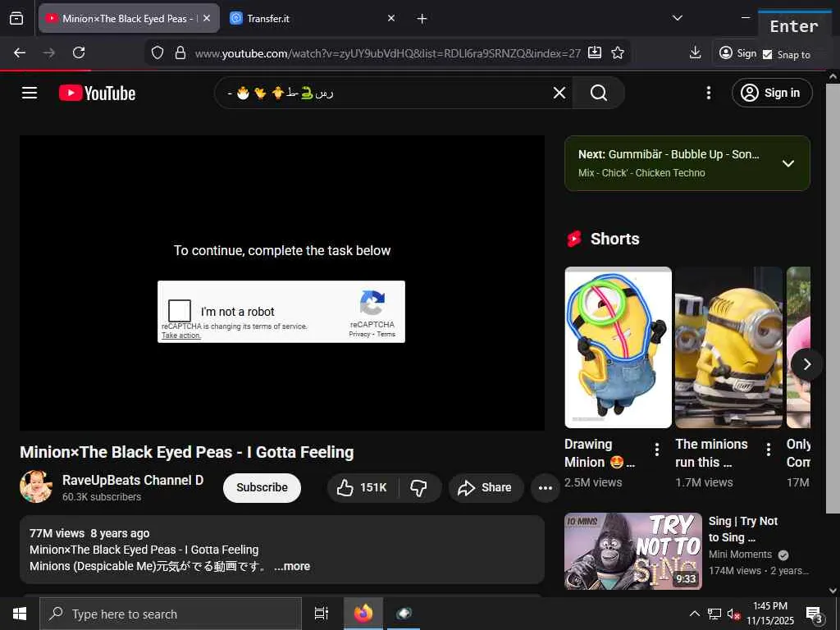Open Sing | Try Not to Sing title

(743, 529)
